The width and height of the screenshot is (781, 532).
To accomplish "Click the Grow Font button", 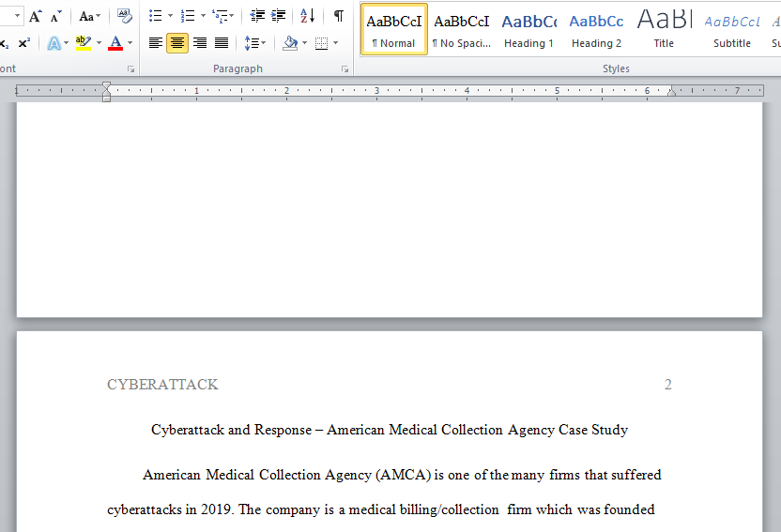I will click(x=35, y=17).
